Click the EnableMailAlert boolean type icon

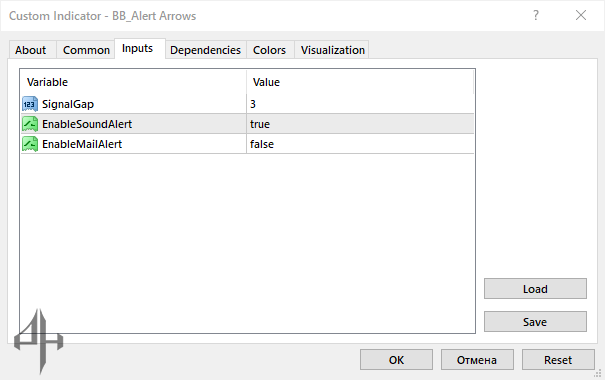click(30, 144)
